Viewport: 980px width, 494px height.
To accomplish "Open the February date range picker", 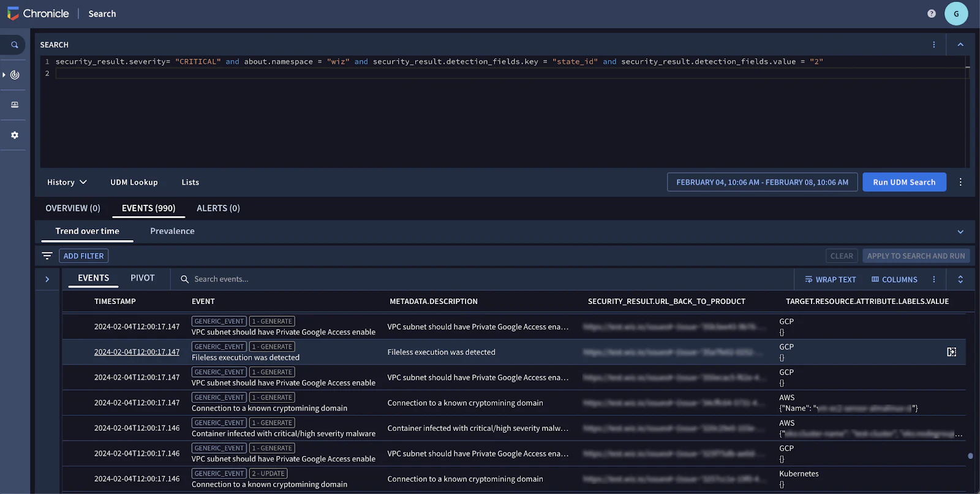I will click(762, 182).
